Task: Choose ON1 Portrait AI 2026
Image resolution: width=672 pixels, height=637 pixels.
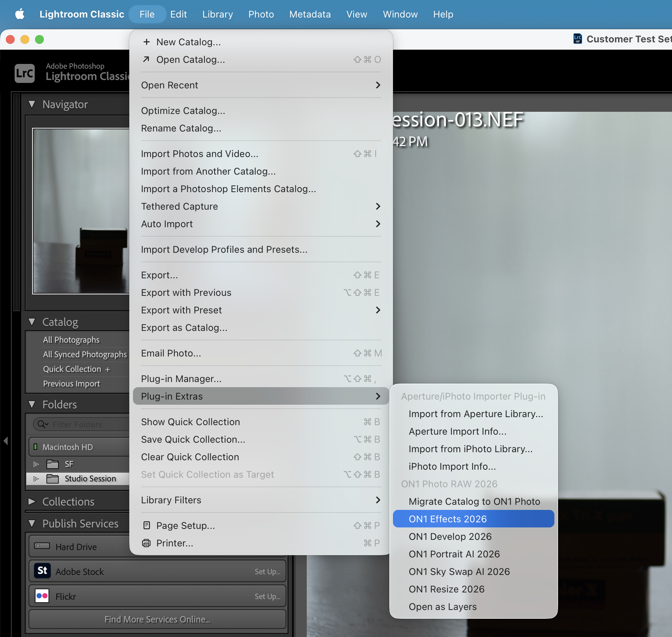Action: click(473, 554)
